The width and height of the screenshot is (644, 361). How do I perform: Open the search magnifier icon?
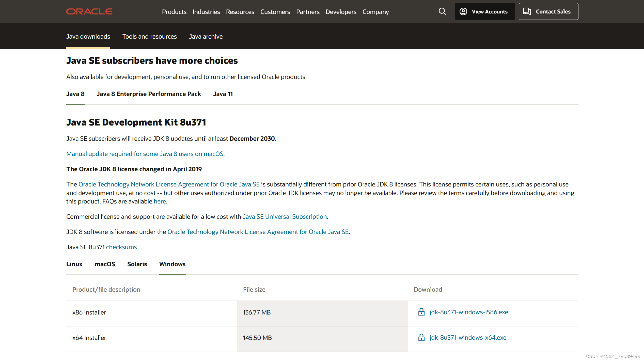pos(442,11)
